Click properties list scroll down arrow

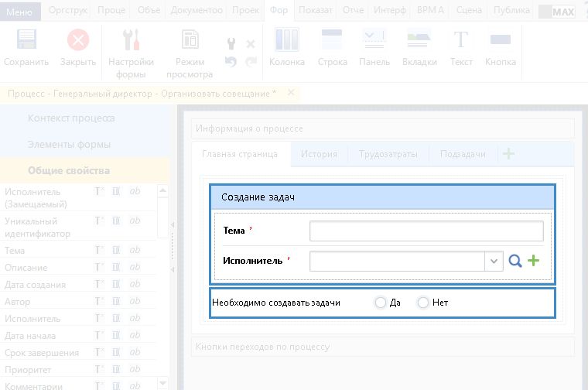[162, 383]
